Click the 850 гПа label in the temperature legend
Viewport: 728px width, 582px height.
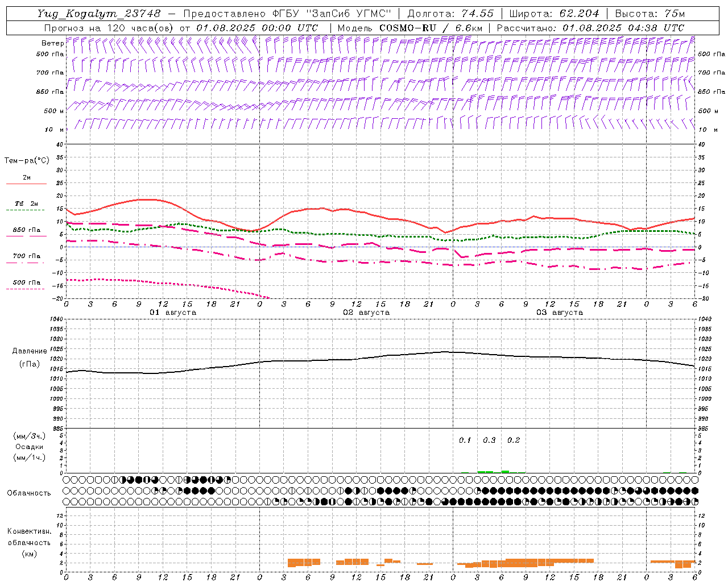[x=27, y=230]
